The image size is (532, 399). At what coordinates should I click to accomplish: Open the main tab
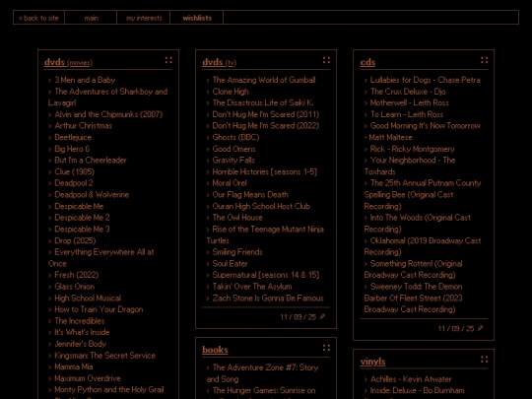[x=91, y=18]
